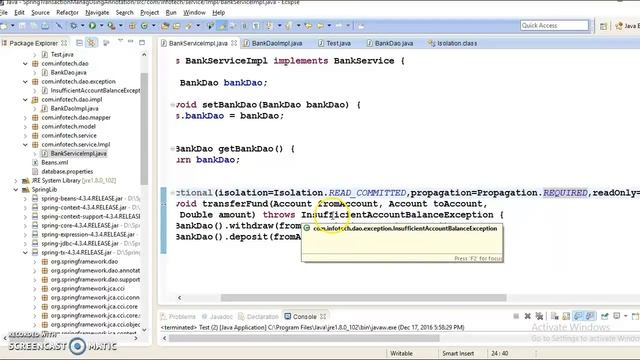Click the Save All icon in toolbar
The width and height of the screenshot is (640, 360).
click(33, 26)
